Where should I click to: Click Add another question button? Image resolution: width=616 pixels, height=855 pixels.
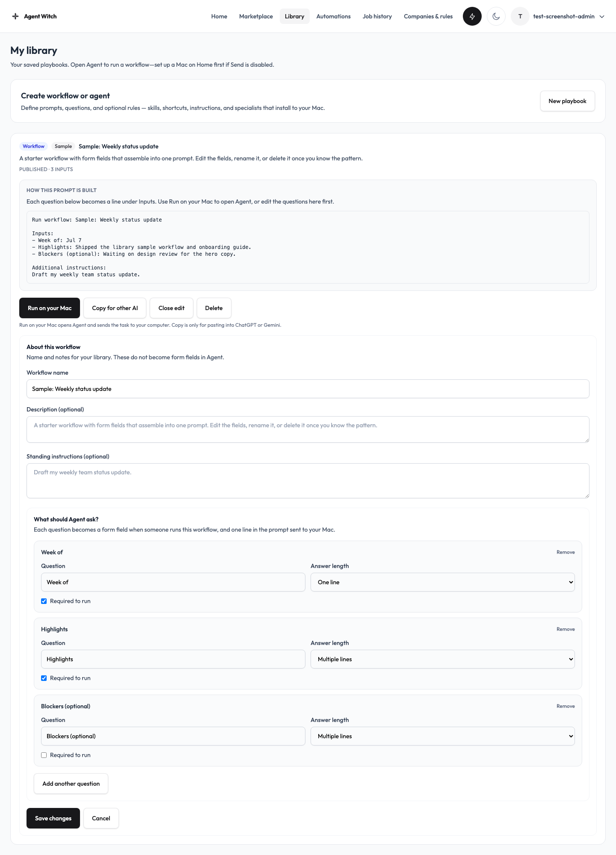coord(71,784)
